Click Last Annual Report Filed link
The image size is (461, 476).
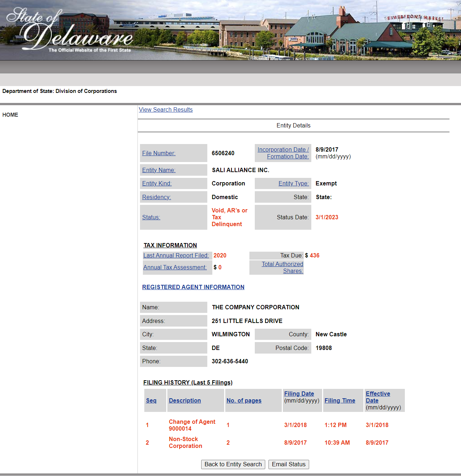[x=176, y=255]
